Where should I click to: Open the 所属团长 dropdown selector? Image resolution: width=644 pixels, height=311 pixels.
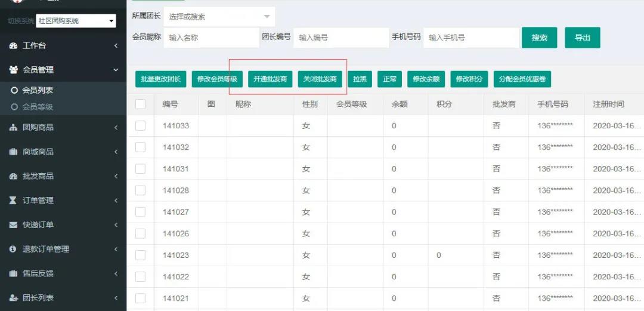(x=219, y=17)
